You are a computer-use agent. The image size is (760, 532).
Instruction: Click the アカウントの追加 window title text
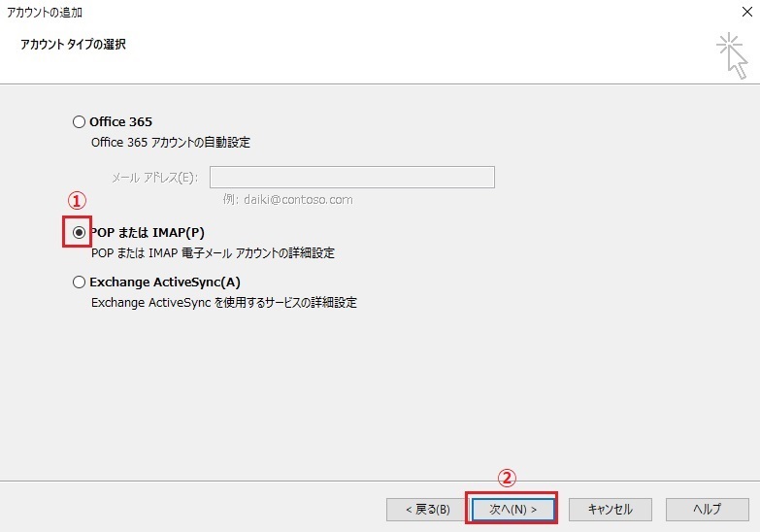(44, 12)
